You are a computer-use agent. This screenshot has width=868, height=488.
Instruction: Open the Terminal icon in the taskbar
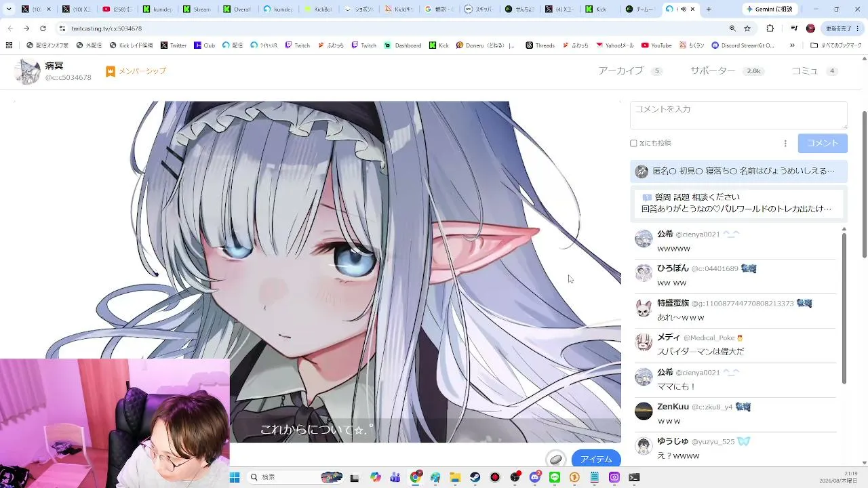(634, 477)
